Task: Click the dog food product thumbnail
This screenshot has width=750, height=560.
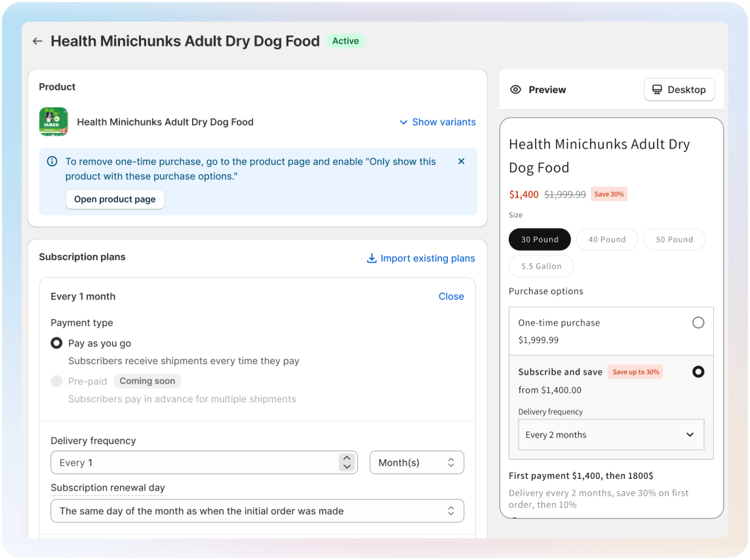Action: click(x=53, y=121)
